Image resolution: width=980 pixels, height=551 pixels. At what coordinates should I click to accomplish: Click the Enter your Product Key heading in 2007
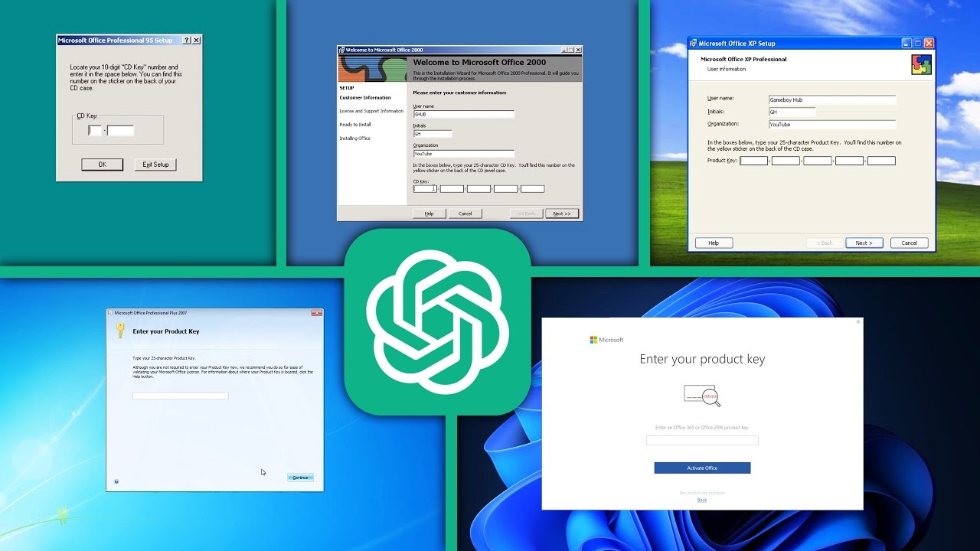click(166, 331)
